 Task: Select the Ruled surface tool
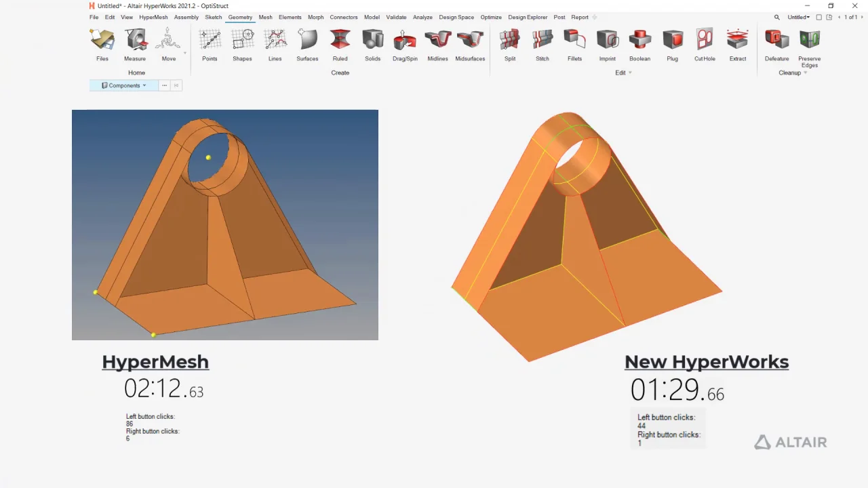pyautogui.click(x=340, y=45)
